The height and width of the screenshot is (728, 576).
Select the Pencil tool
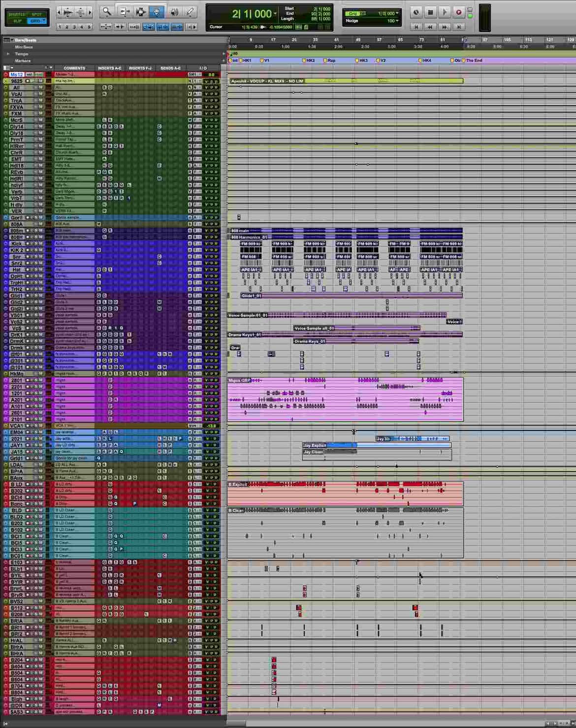point(190,12)
